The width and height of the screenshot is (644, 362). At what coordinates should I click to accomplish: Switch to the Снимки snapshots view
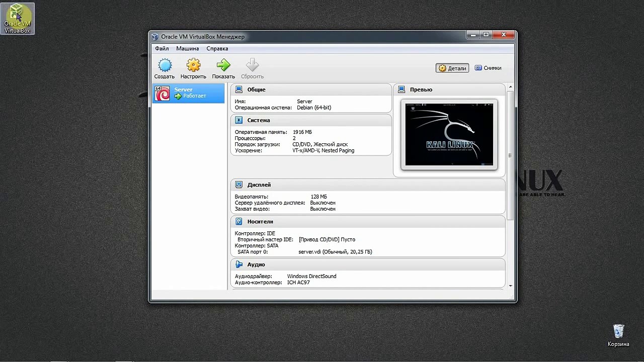488,68
